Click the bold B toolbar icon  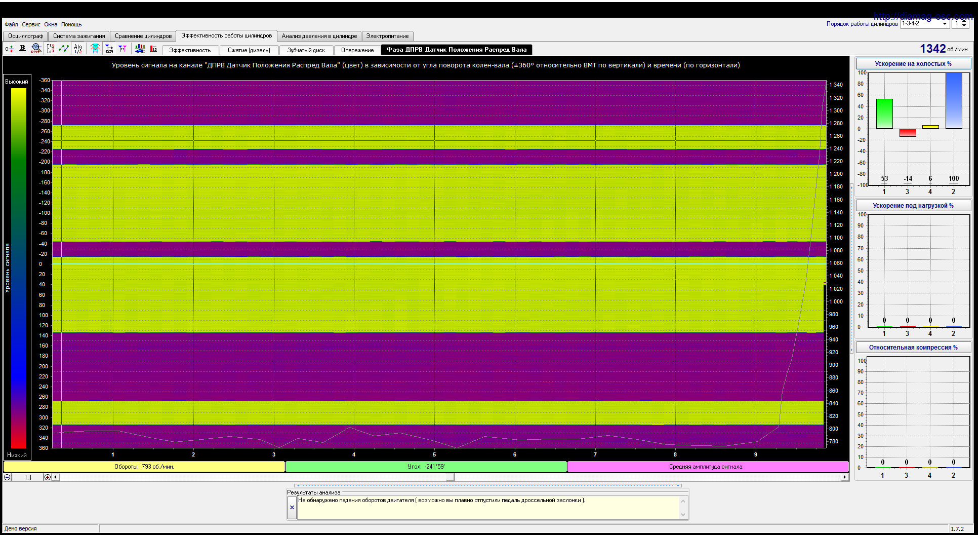(x=22, y=48)
